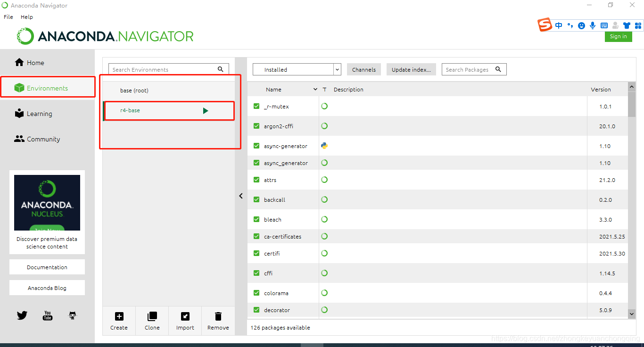Click the Update index button
644x347 pixels.
[x=411, y=69]
